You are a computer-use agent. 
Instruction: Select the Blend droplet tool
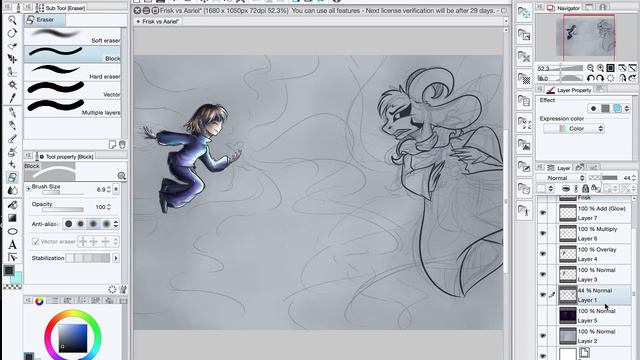[x=12, y=190]
